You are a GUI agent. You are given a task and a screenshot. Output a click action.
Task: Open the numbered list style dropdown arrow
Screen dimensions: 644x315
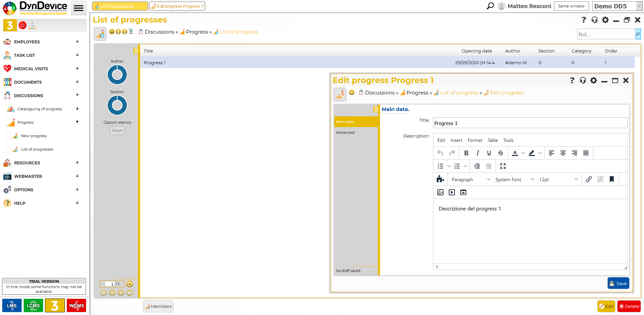(465, 166)
